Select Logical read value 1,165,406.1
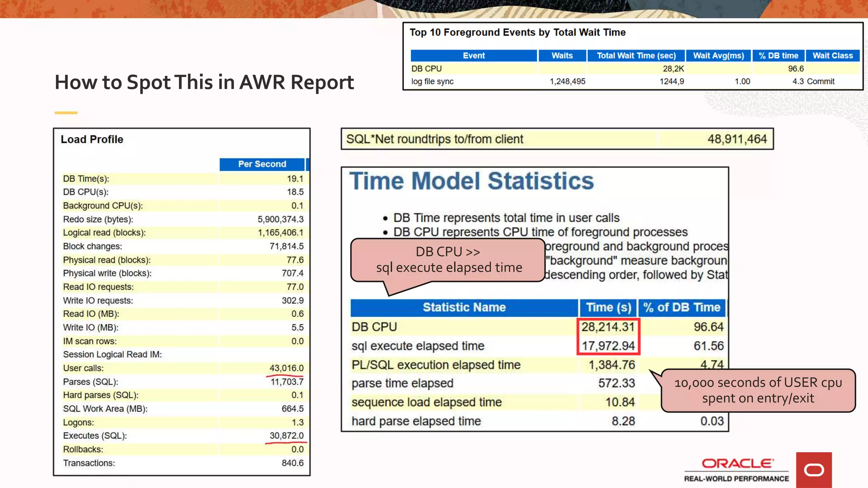Viewport: 868px width, 488px height. pyautogui.click(x=281, y=233)
